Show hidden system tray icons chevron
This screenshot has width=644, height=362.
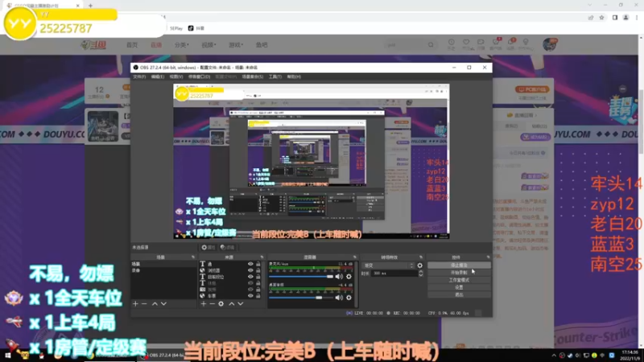pos(554,356)
